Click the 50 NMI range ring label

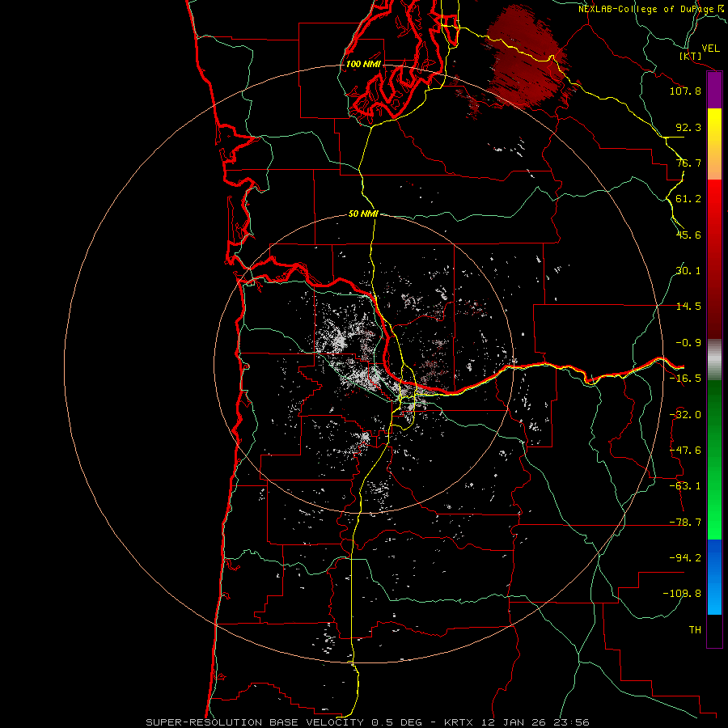(363, 214)
